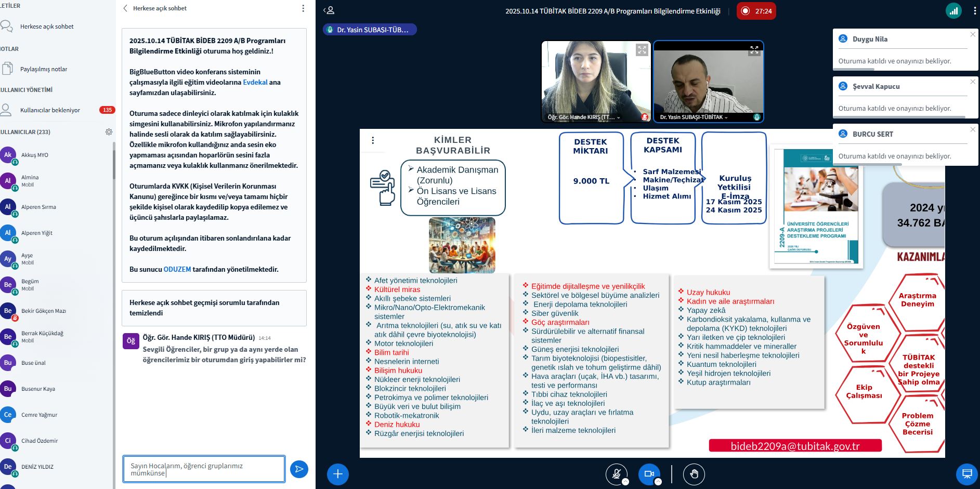Click the send message arrow button
980x489 pixels.
coord(299,469)
